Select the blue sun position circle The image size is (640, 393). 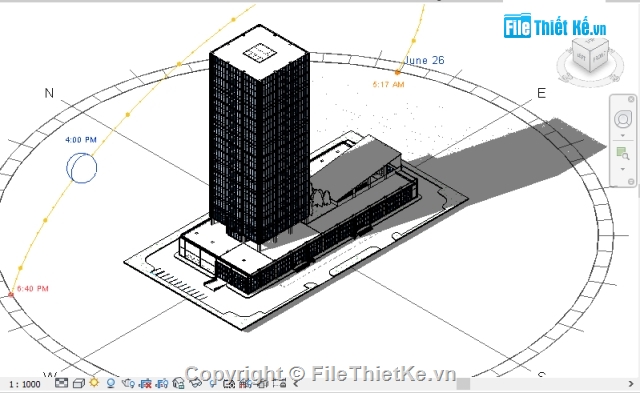(x=82, y=168)
